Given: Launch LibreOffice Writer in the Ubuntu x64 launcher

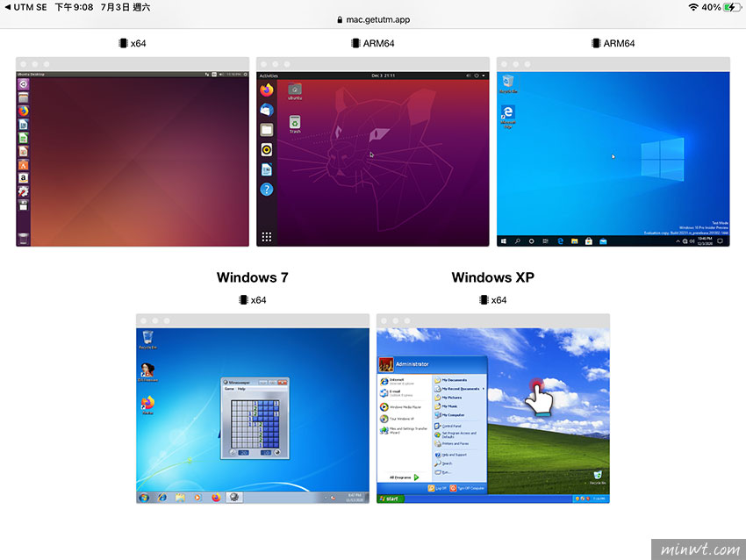Looking at the screenshot, I should click(x=24, y=125).
